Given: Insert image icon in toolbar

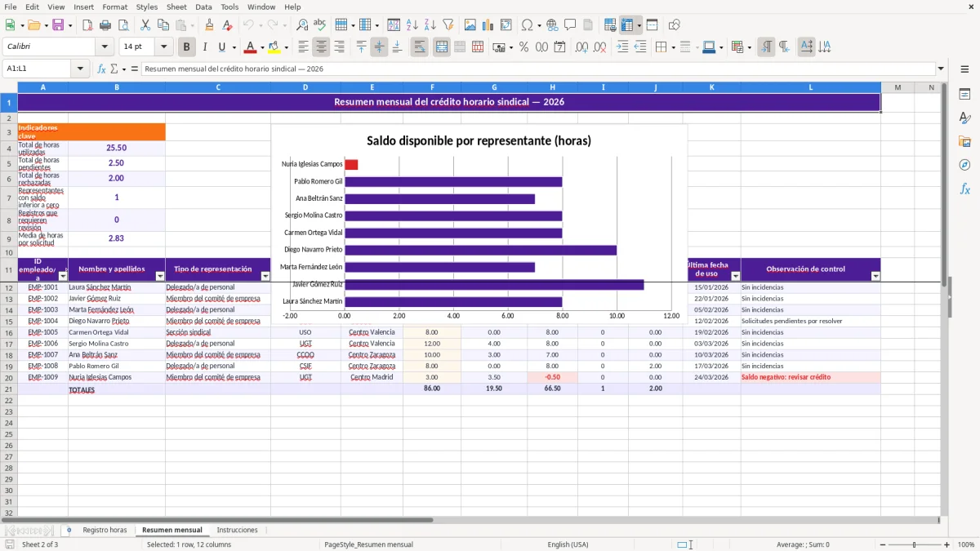Looking at the screenshot, I should click(x=470, y=25).
